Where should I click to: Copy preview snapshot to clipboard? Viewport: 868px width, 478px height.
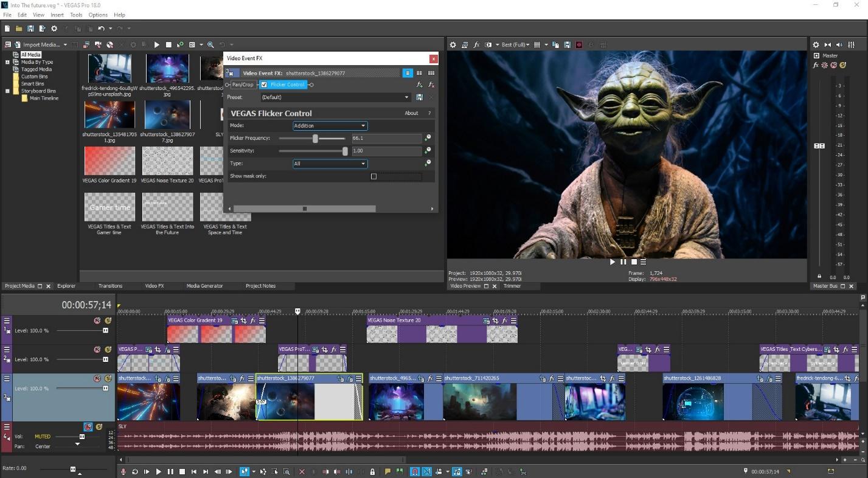[556, 45]
